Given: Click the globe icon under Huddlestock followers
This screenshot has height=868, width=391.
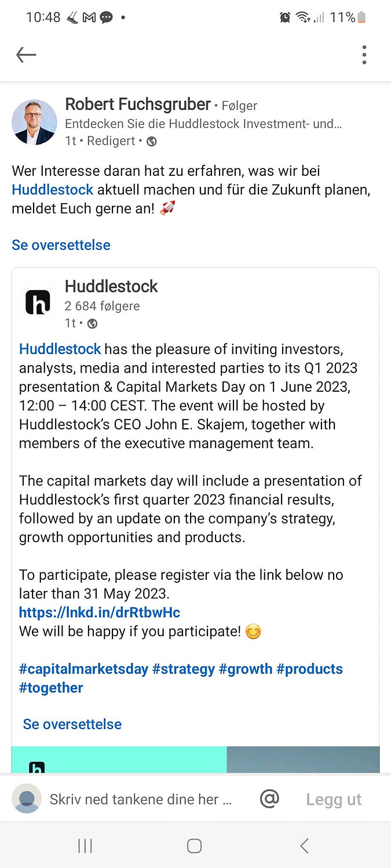Looking at the screenshot, I should (x=92, y=323).
